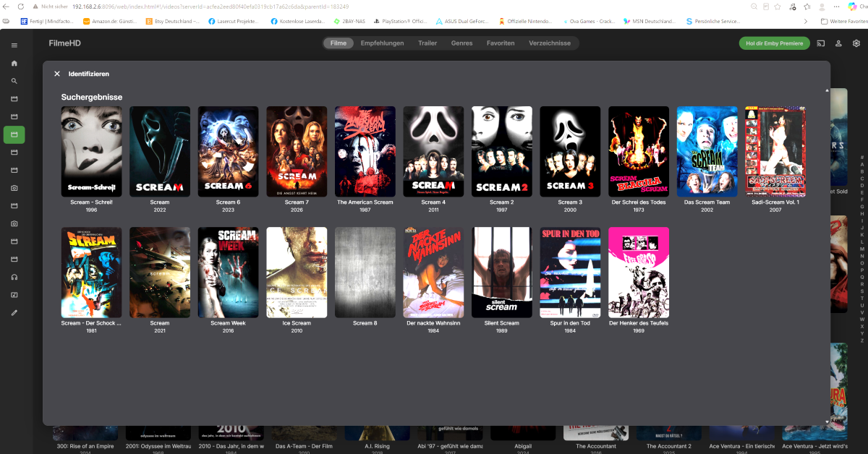This screenshot has width=868, height=454.
Task: Go to Emby home via sidebar icon
Action: [14, 63]
